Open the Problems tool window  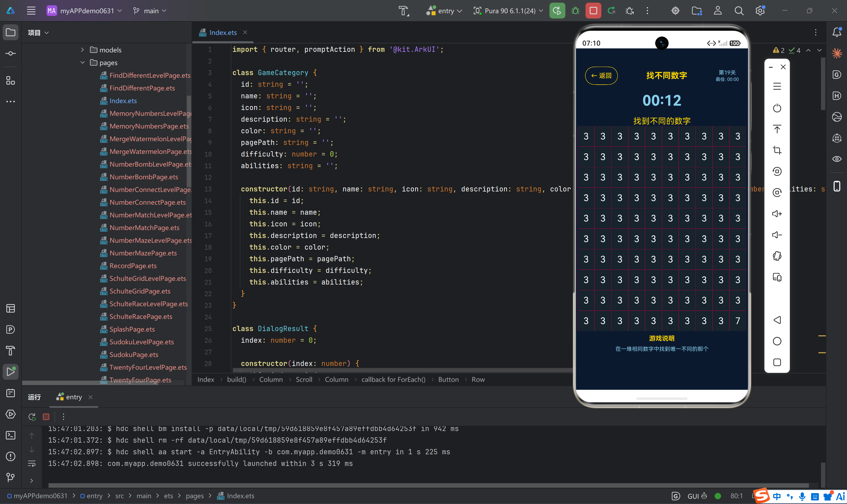pyautogui.click(x=11, y=456)
